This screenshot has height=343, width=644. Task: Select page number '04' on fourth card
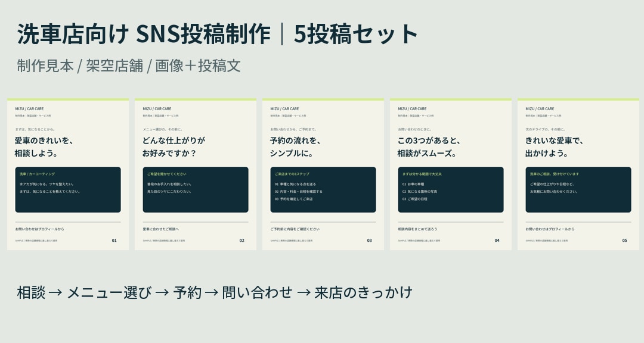click(497, 241)
